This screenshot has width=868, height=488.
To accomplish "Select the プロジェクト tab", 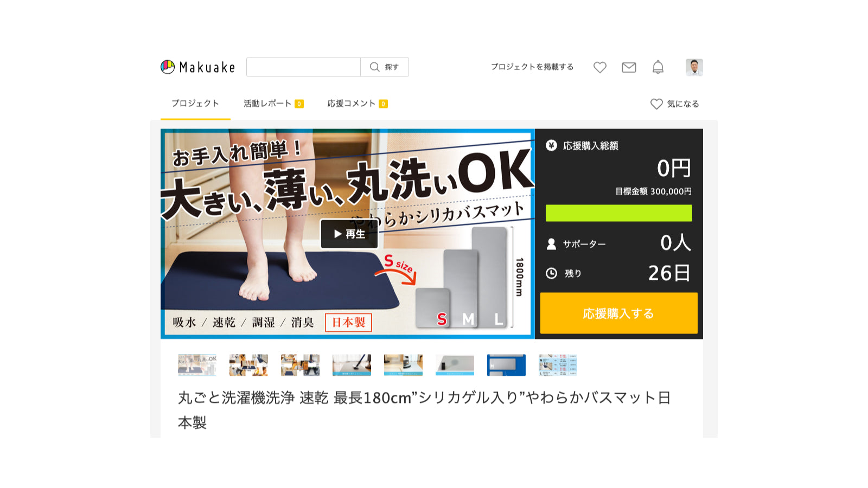I will pos(195,104).
